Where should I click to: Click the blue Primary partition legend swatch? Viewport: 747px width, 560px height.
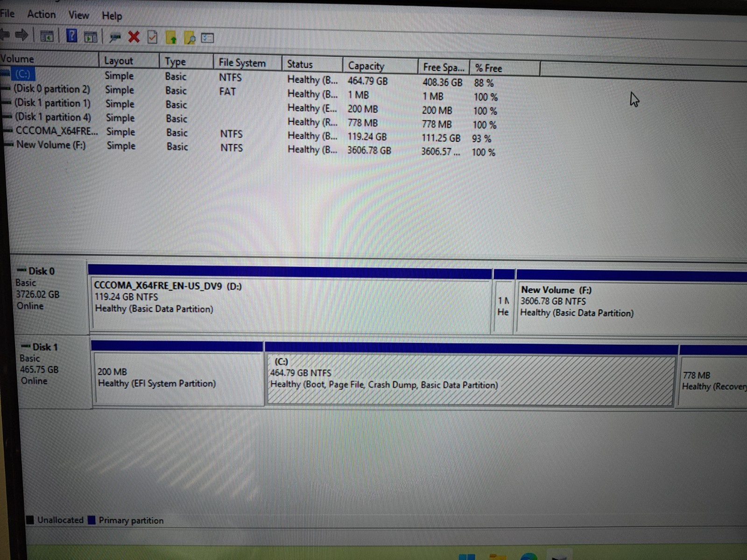[92, 520]
